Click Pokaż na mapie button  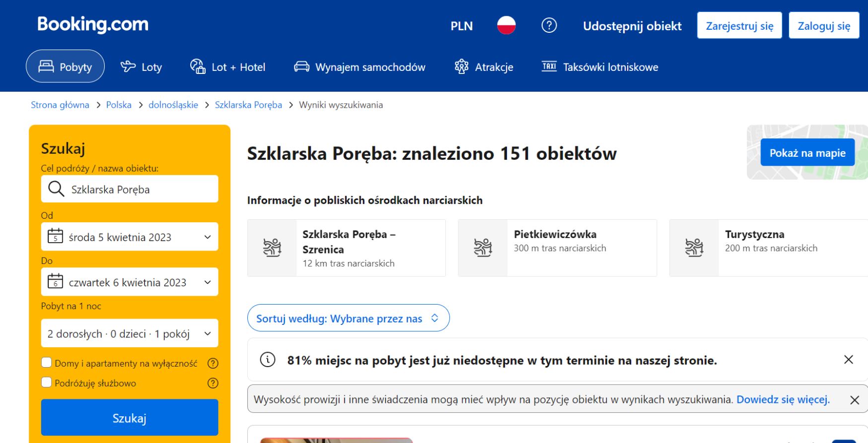click(x=807, y=153)
